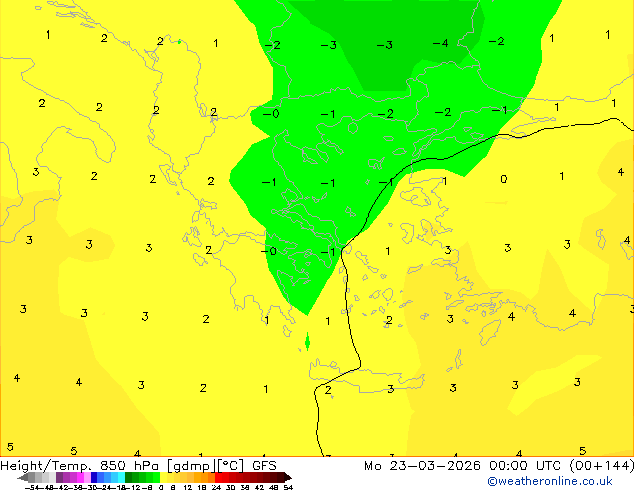Click the "-4" temperature value on the map
The height and width of the screenshot is (490, 634).
440,43
